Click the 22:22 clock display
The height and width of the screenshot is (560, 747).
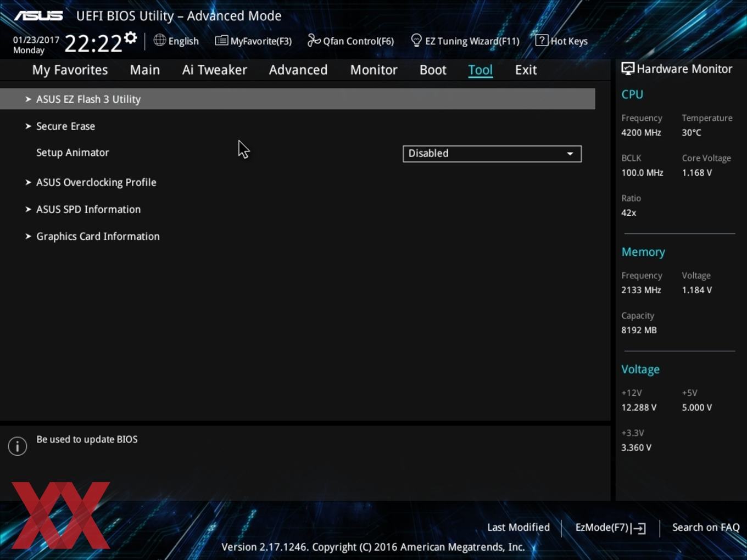pos(93,43)
